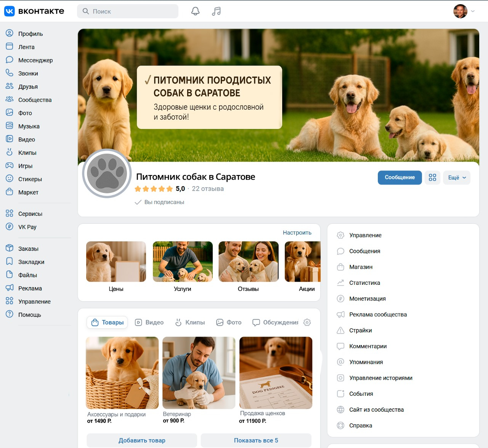Click the VK Pay ruble icon
Viewport: 488px width, 448px height.
10,226
